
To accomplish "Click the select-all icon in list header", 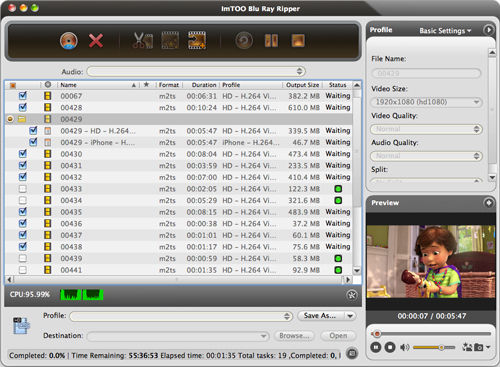I will coord(13,85).
